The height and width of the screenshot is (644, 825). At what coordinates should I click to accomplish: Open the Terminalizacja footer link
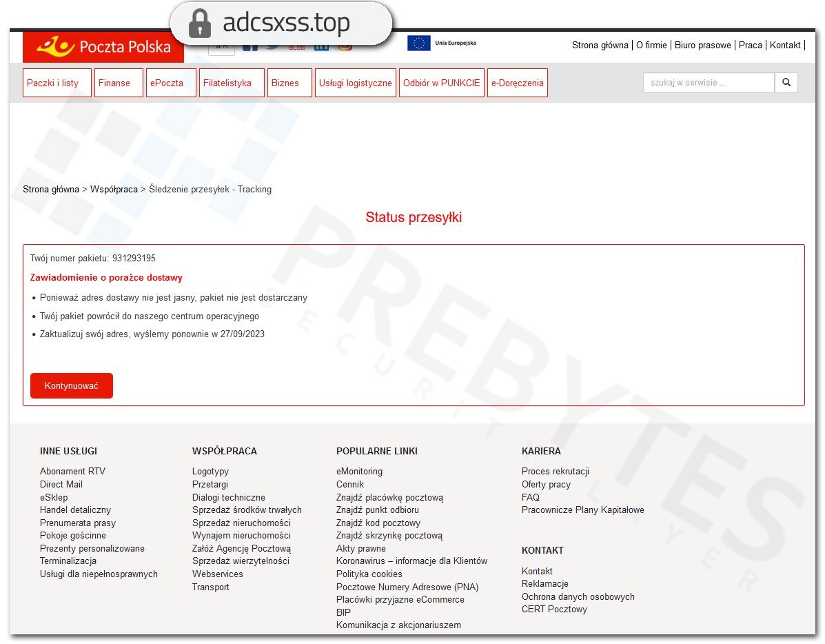coord(68,561)
